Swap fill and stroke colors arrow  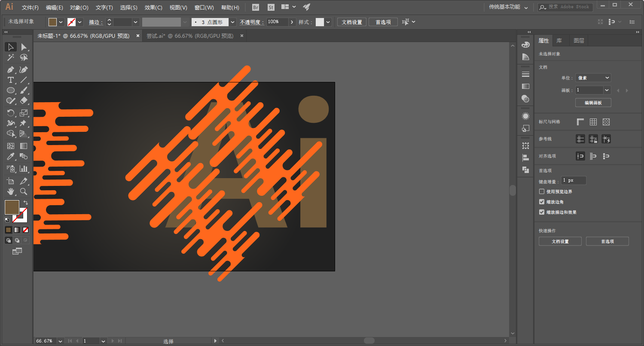pos(26,203)
